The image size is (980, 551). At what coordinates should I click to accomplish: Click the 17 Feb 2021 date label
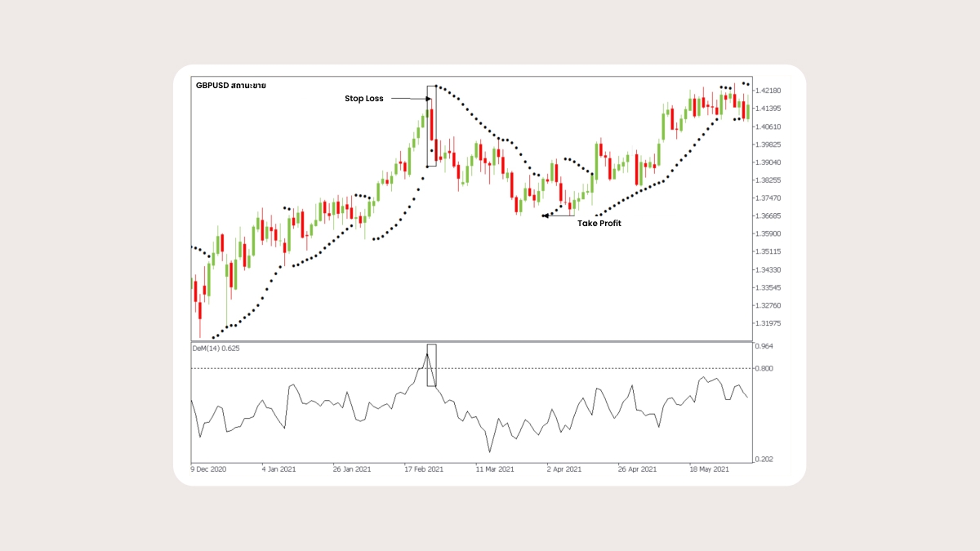424,470
